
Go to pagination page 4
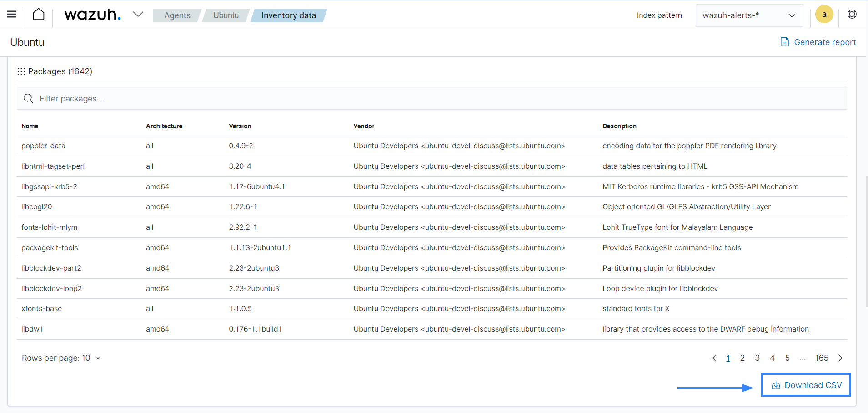(x=772, y=358)
